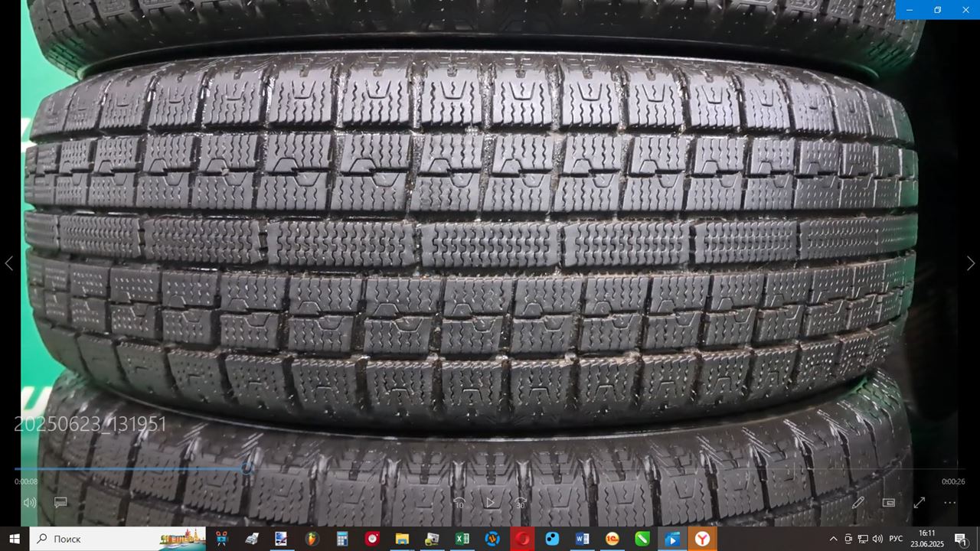Click the Поиск taskbar search box

pos(119,539)
